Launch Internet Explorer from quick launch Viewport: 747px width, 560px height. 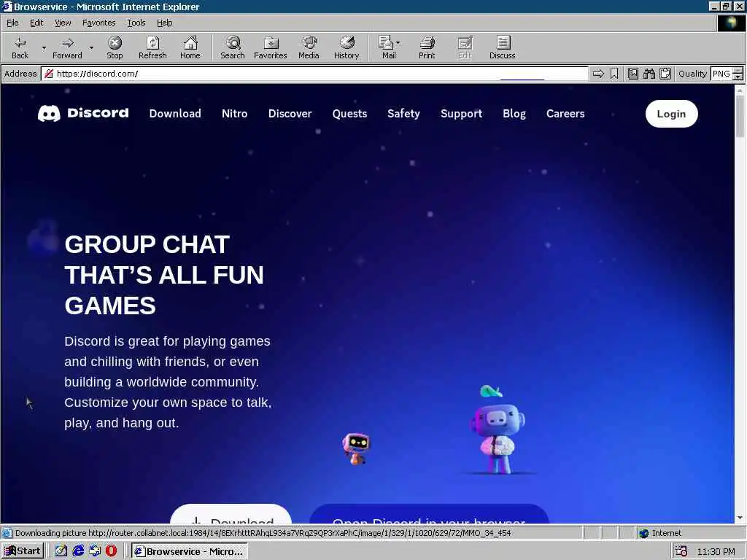(x=78, y=551)
